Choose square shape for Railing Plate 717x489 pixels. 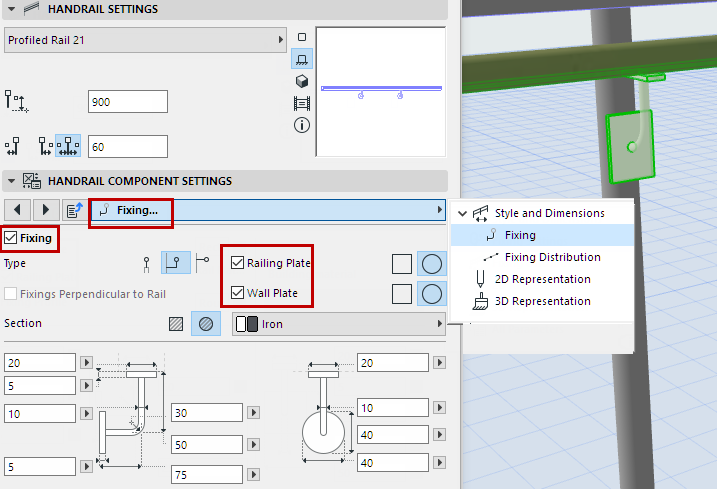[402, 264]
